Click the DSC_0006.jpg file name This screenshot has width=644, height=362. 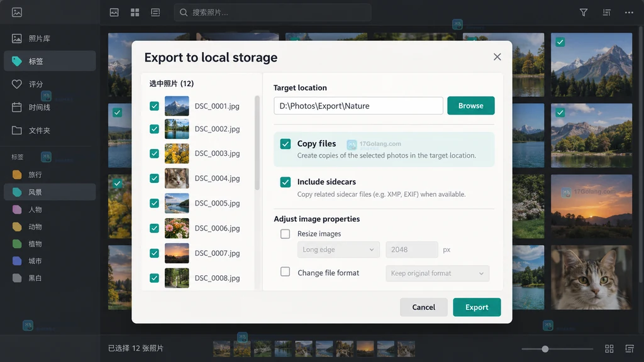coord(217,228)
